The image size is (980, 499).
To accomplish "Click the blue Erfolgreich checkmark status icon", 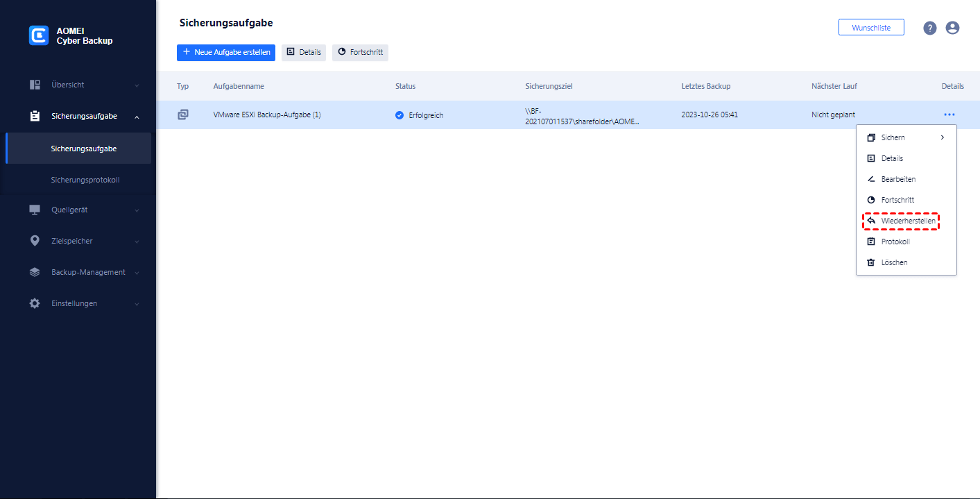I will click(399, 115).
